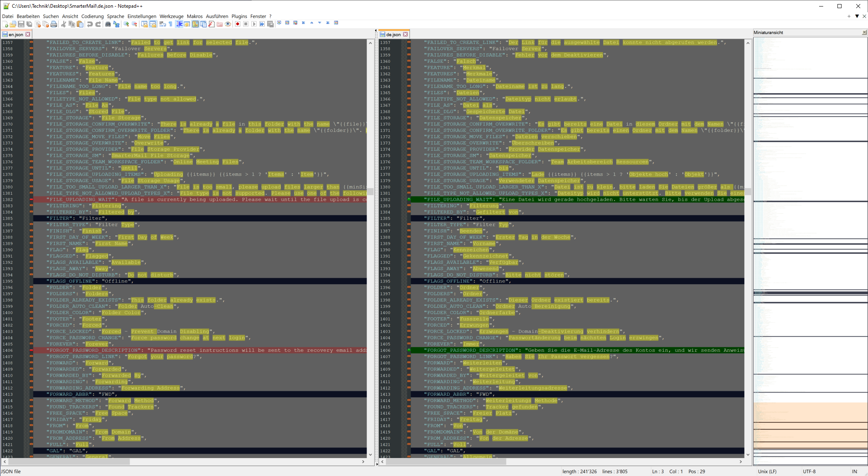Zoom in with the toolbar magnifier

[x=126, y=24]
